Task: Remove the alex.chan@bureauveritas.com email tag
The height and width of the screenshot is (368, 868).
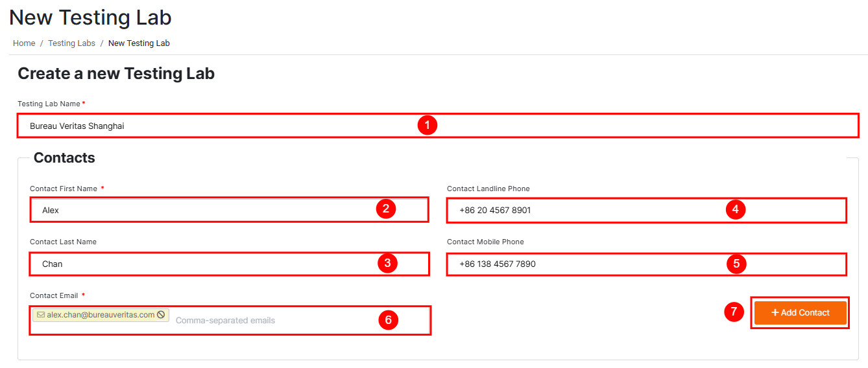Action: [x=161, y=315]
